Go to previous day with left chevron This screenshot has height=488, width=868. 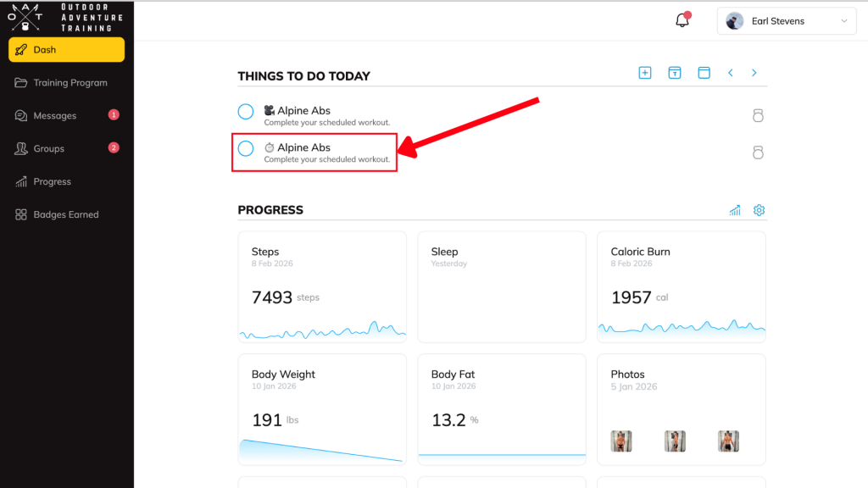(x=731, y=73)
